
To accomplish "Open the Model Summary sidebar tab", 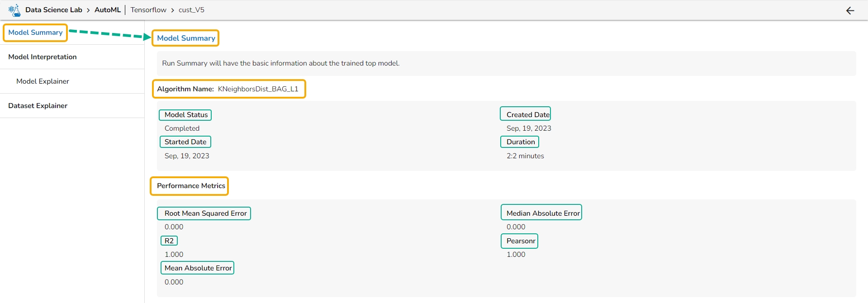I will (x=35, y=33).
